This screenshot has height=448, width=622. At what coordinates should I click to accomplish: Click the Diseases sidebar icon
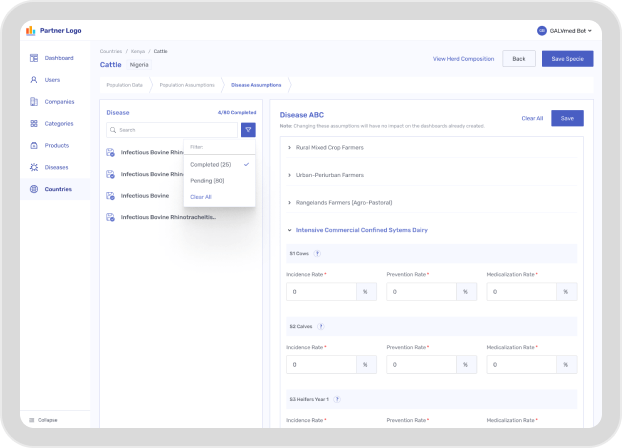[x=34, y=167]
